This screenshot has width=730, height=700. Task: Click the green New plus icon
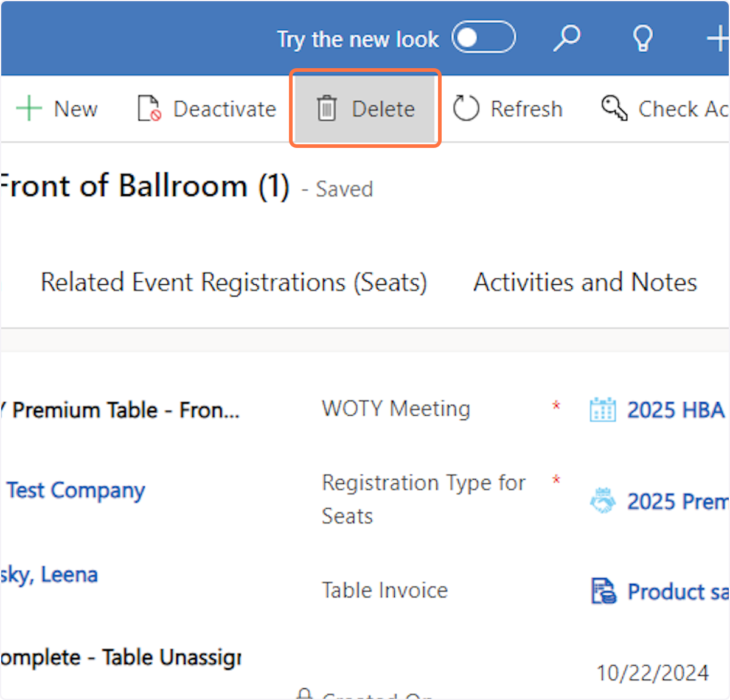tap(29, 109)
